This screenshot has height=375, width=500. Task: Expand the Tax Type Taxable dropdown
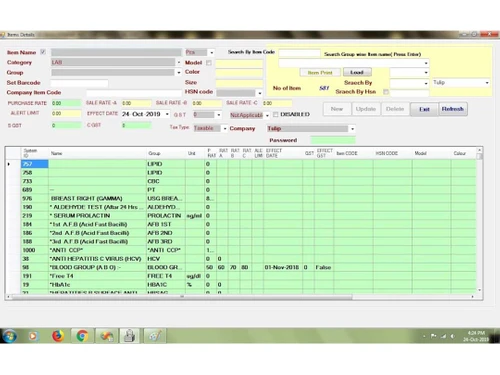tap(225, 129)
